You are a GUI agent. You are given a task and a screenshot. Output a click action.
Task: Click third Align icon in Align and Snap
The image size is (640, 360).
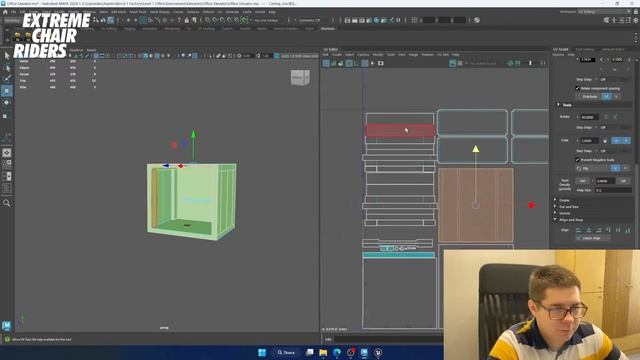click(598, 230)
